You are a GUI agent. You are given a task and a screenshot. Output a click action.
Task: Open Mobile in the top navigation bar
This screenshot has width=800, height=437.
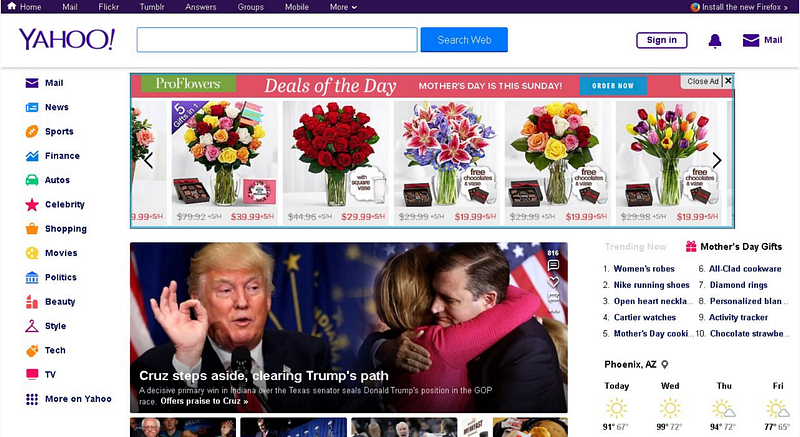tap(296, 7)
